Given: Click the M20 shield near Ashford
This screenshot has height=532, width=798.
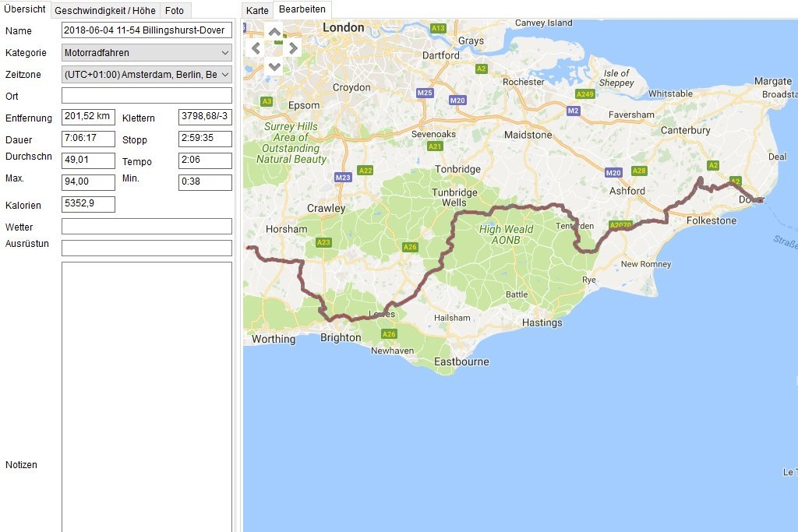Looking at the screenshot, I should (x=613, y=172).
